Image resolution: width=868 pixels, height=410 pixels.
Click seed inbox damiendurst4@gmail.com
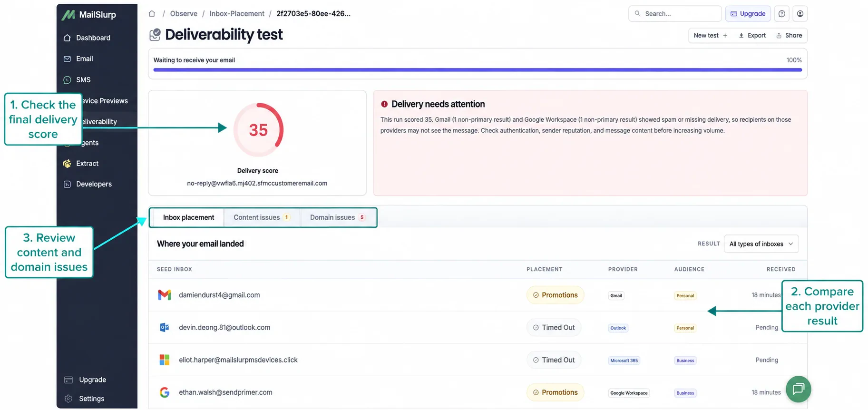point(219,295)
